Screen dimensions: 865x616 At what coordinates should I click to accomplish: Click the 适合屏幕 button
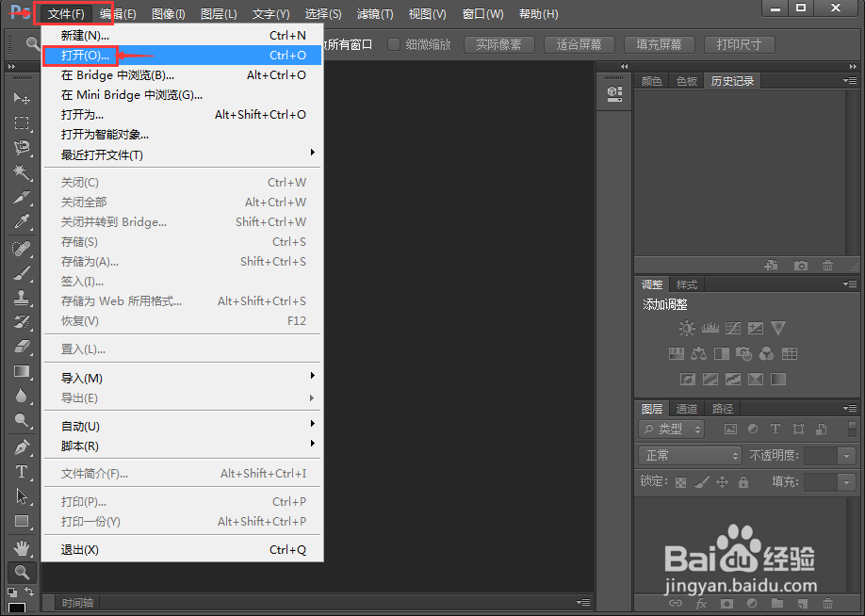579,44
